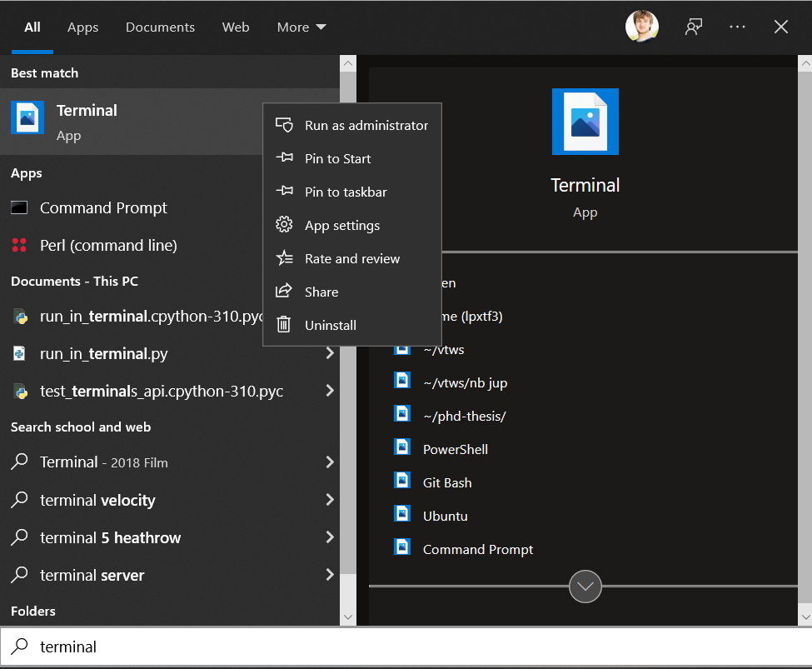Viewport: 812px width, 669px height.
Task: Expand the terminal 5 heathrow result arrow
Action: 329,537
